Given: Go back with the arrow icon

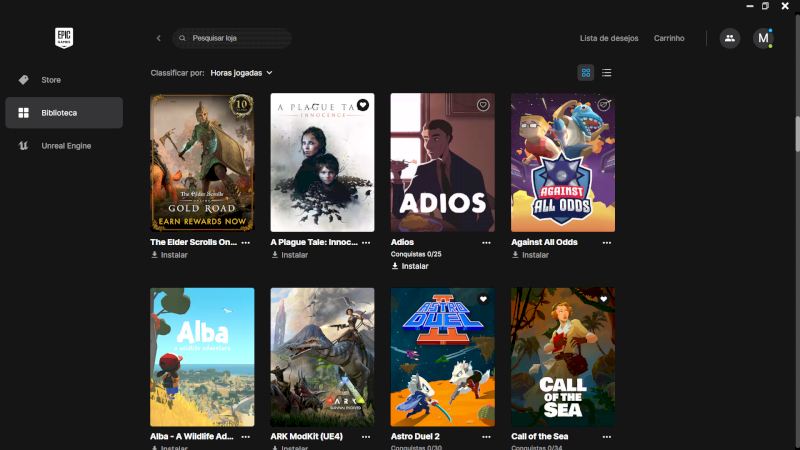Looking at the screenshot, I should [159, 38].
